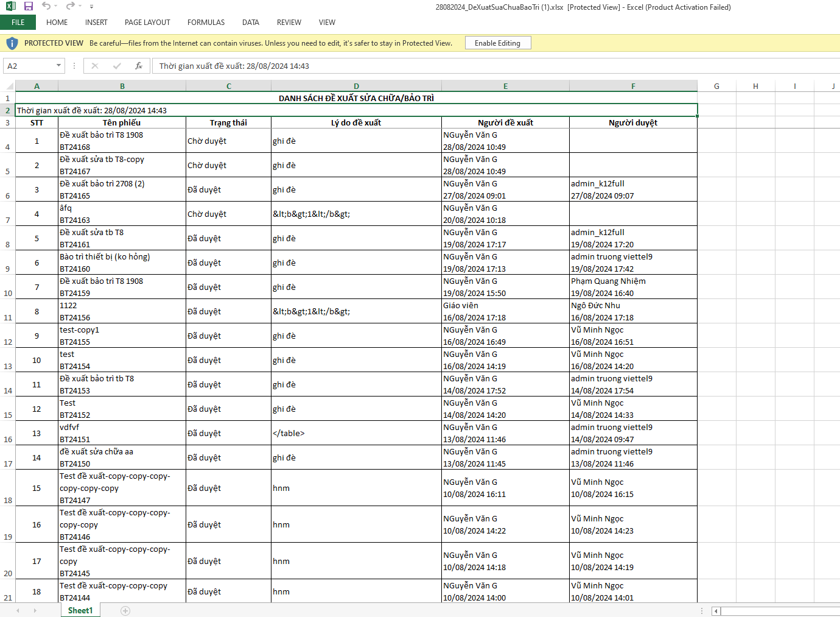Select column B header
This screenshot has width=840, height=617.
[122, 86]
